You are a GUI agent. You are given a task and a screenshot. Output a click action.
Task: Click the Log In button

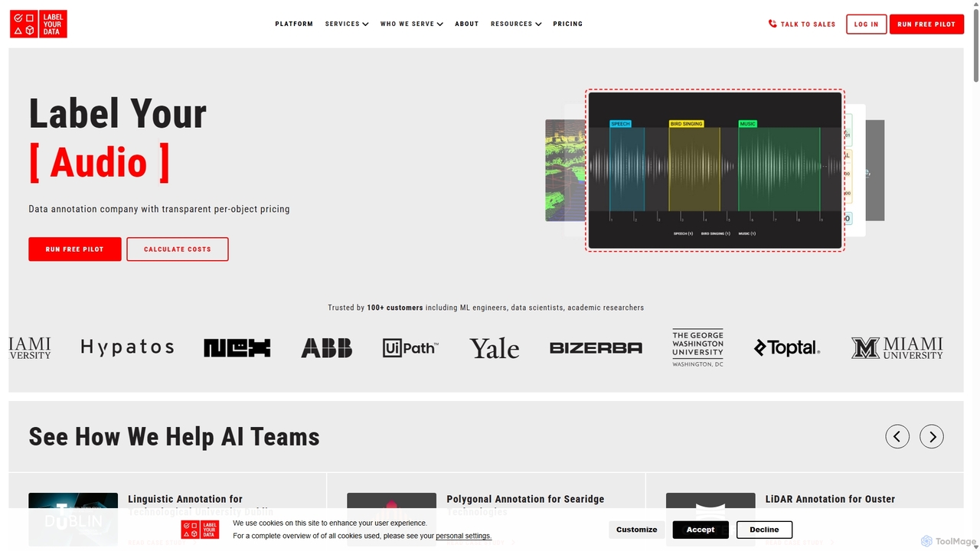click(x=867, y=24)
